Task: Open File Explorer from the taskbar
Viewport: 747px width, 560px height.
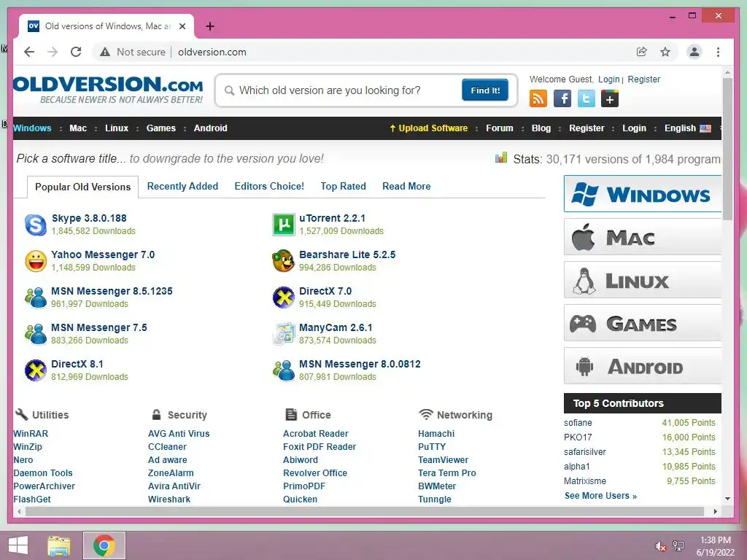Action: tap(59, 545)
